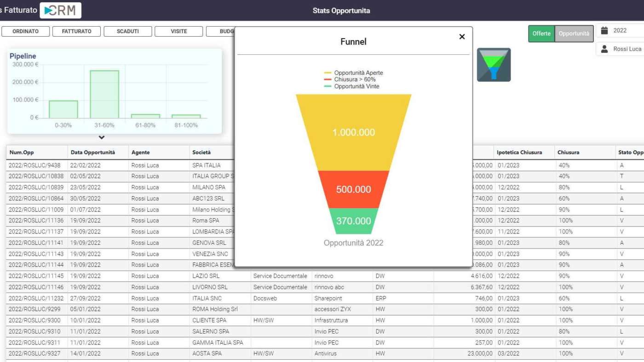Image resolution: width=644 pixels, height=362 pixels.
Task: Sort by Num.Opp column header
Action: pyautogui.click(x=22, y=153)
